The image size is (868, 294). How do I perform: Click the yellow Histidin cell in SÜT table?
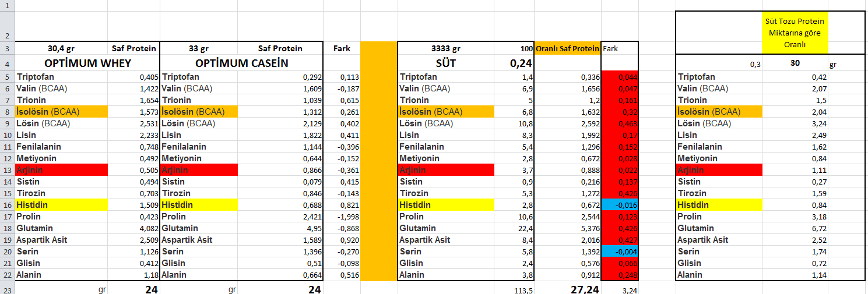[x=445, y=205]
